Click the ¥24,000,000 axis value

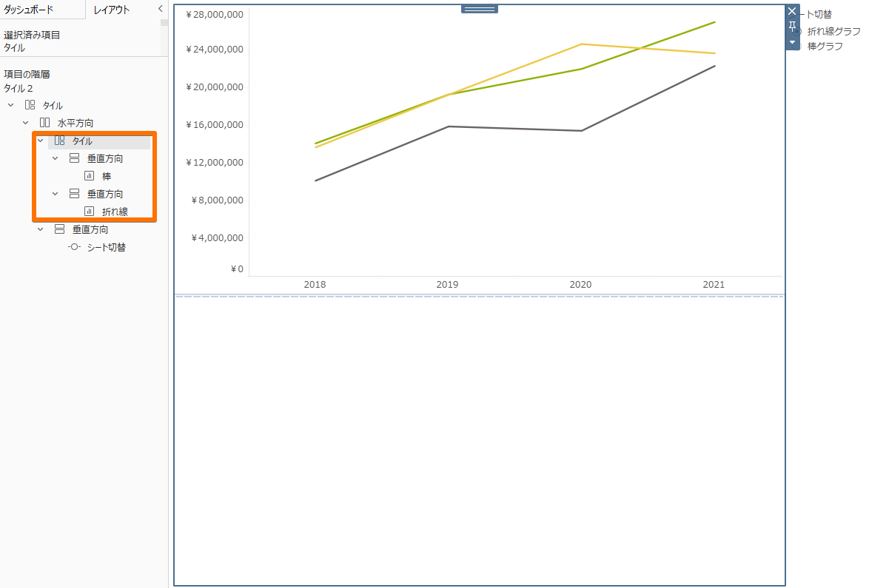tap(215, 50)
